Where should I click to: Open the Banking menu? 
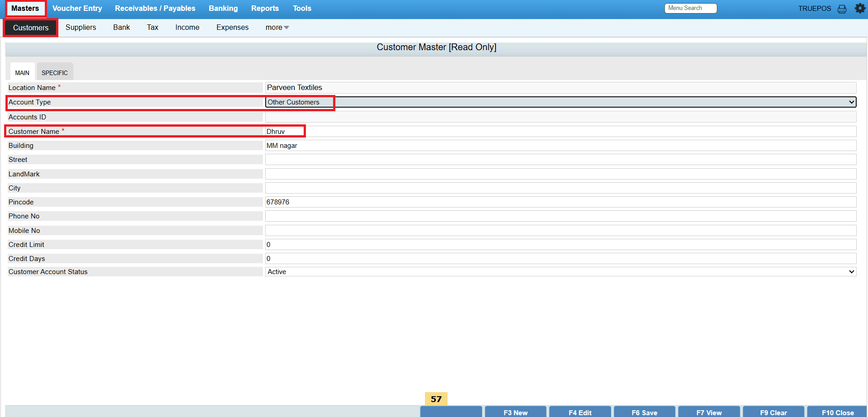[223, 9]
